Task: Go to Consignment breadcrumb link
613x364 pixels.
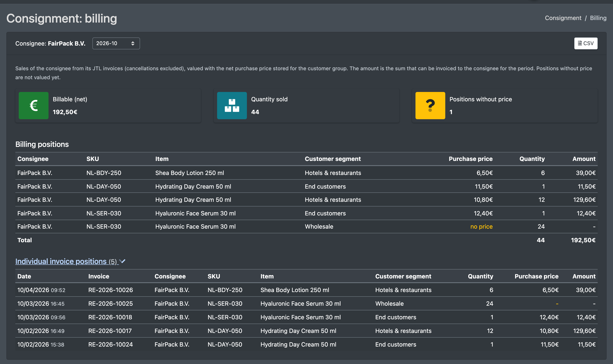Action: tap(563, 18)
